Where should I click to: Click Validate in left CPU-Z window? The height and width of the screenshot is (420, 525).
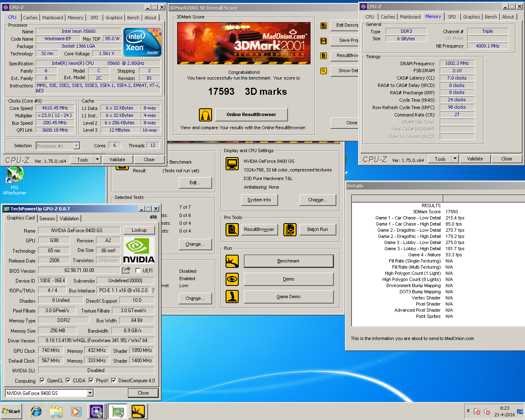117,160
